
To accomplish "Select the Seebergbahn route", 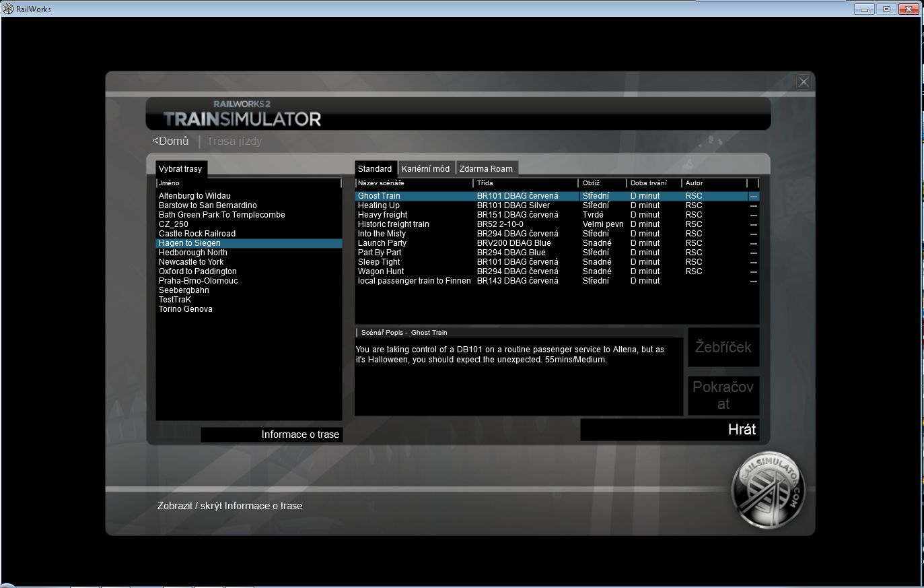I will pos(248,290).
